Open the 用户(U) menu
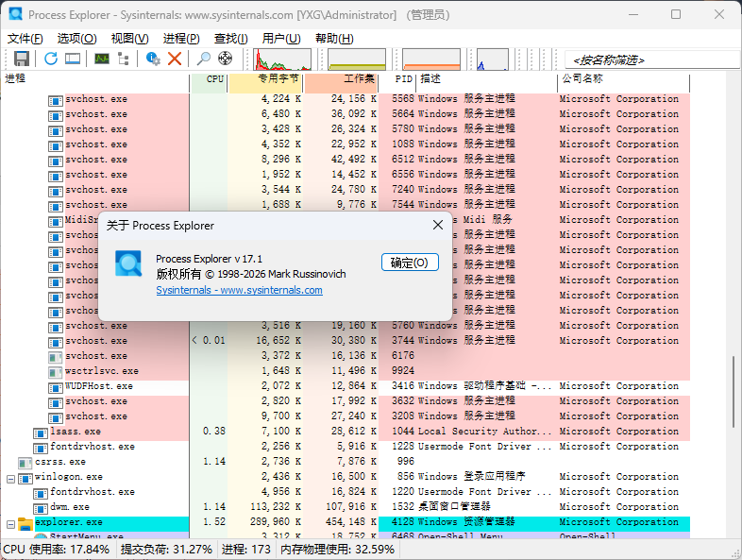The image size is (742, 560). 281,39
